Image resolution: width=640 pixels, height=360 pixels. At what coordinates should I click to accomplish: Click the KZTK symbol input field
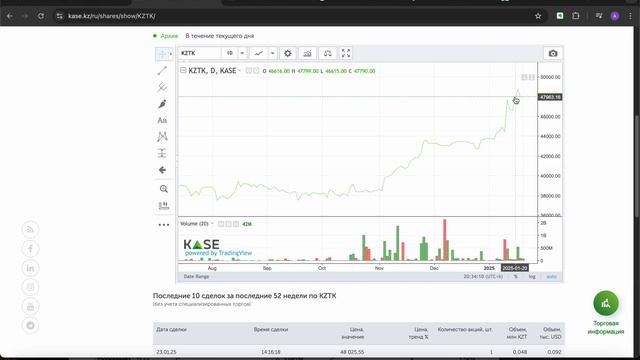[x=200, y=53]
